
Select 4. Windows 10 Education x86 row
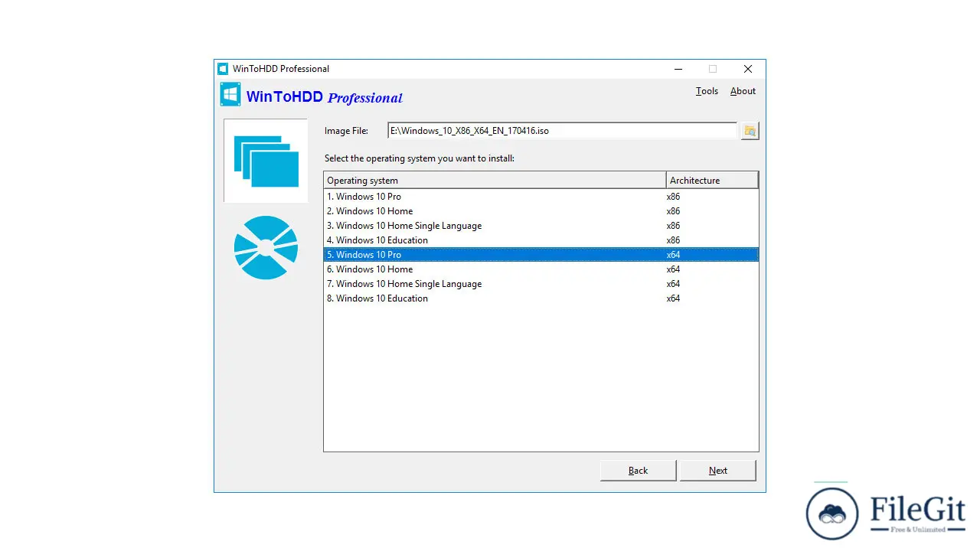coord(541,240)
